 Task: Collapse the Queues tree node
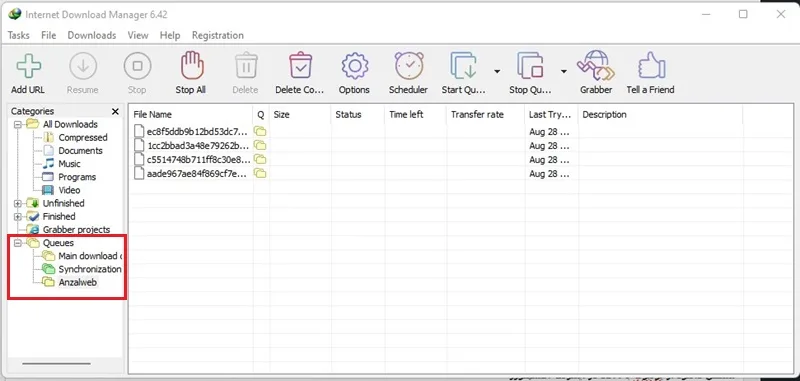click(18, 243)
